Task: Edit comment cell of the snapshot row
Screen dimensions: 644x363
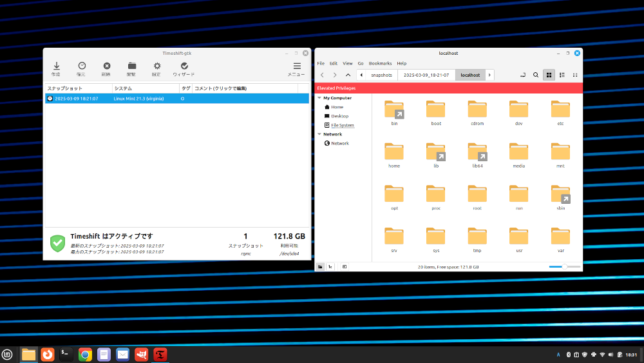Action: 245,99
